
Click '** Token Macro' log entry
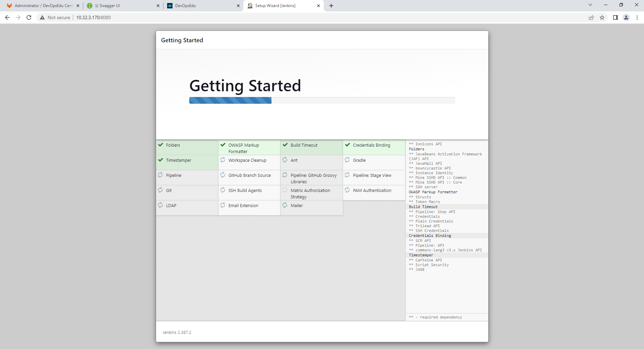424,202
